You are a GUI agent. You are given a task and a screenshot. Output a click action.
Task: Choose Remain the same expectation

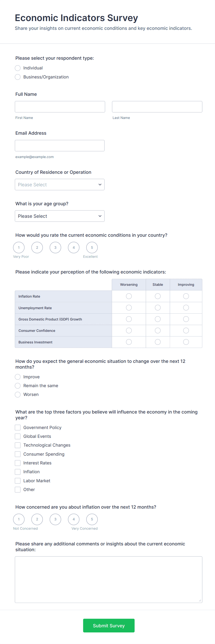18,386
